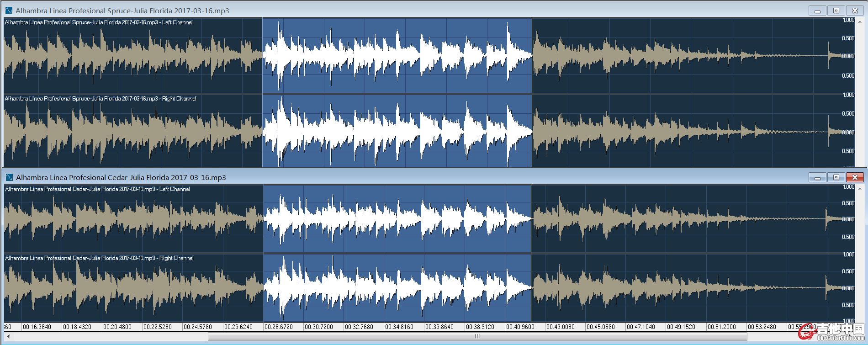The height and width of the screenshot is (345, 868).
Task: Click the highlighted selection in Spruce Right Channel
Action: coord(397,131)
